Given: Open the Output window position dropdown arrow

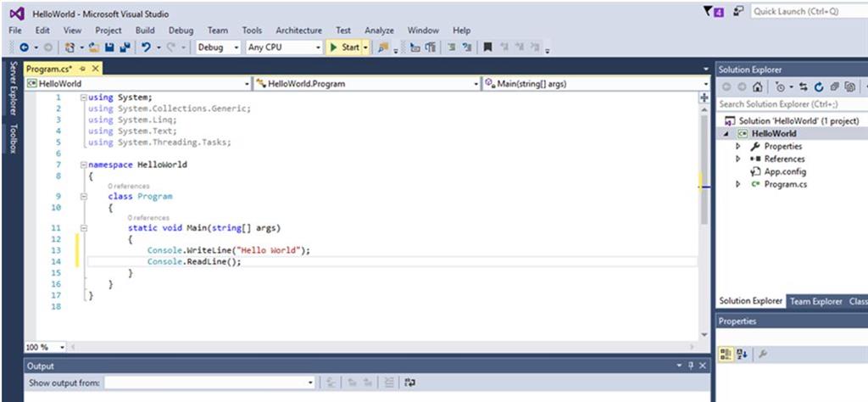Looking at the screenshot, I should pyautogui.click(x=680, y=366).
